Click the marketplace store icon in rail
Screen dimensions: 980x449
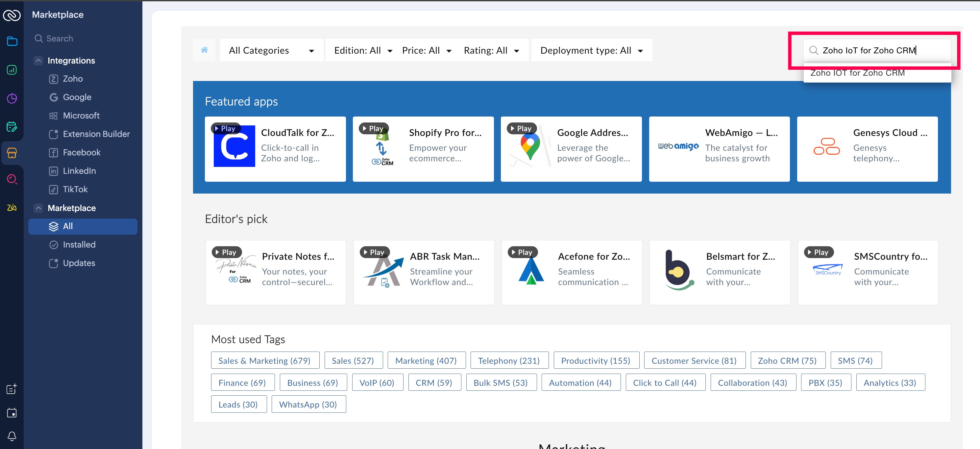point(12,153)
